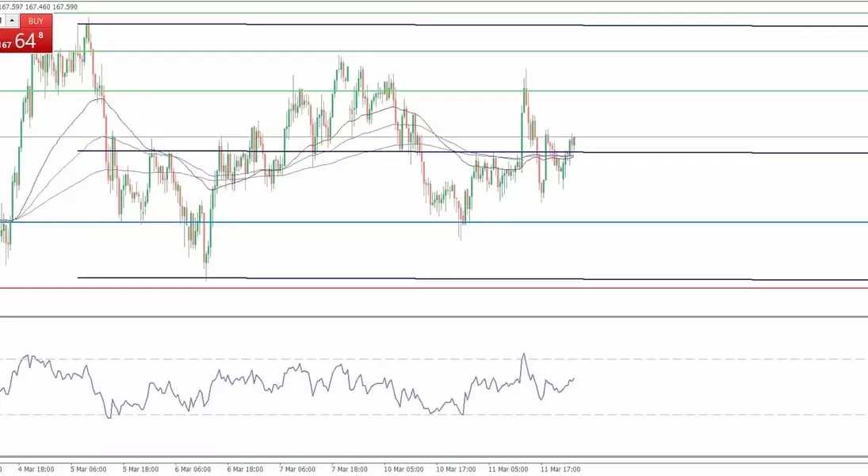868x476 pixels.
Task: Click the 4 Mar 18:00 time label
Action: [36, 469]
